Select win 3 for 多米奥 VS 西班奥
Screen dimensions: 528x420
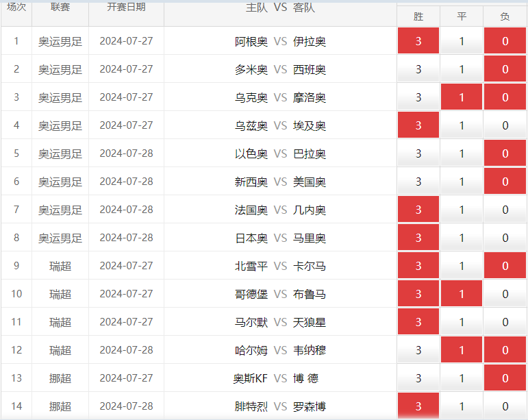[x=418, y=69]
